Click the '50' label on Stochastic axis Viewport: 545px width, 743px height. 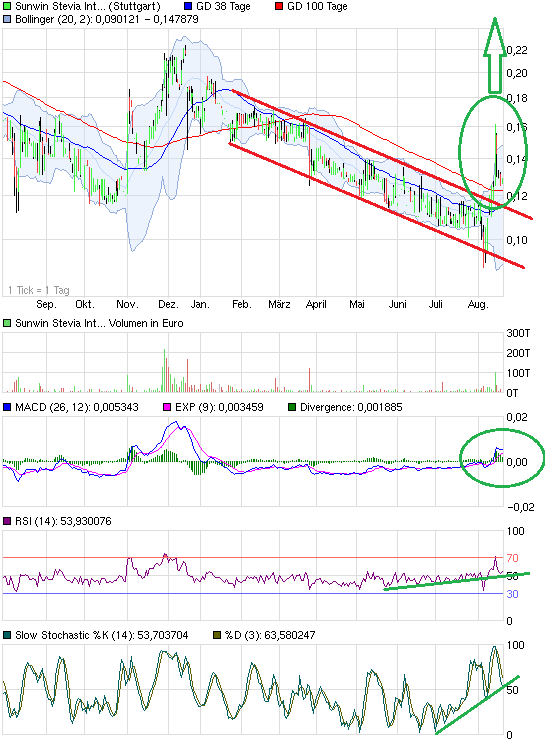(512, 690)
